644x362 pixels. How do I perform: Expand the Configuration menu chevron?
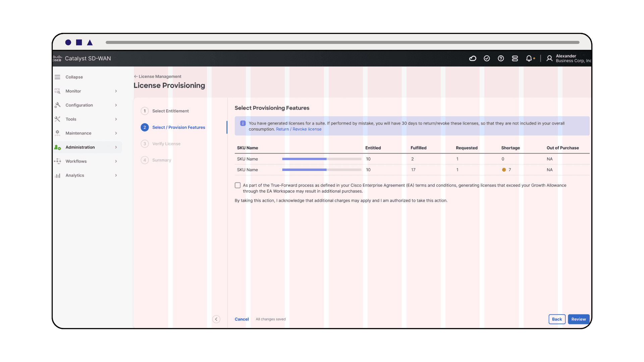point(116,105)
